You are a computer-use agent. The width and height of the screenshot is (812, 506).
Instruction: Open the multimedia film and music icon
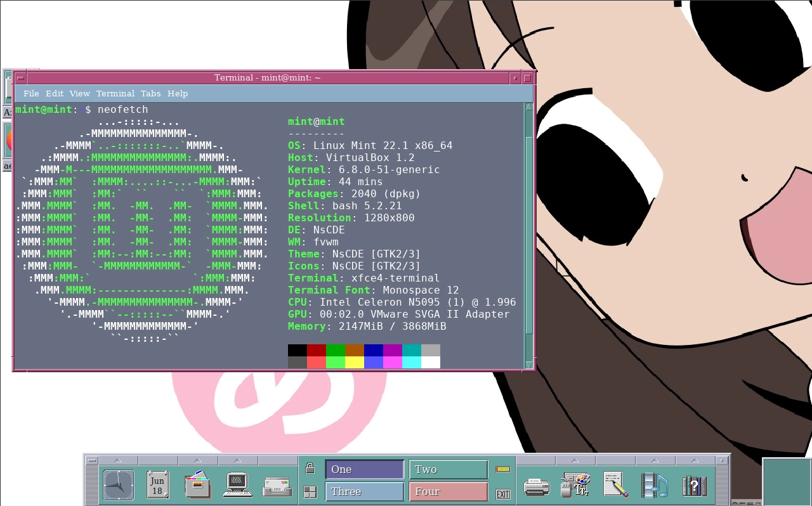point(655,485)
